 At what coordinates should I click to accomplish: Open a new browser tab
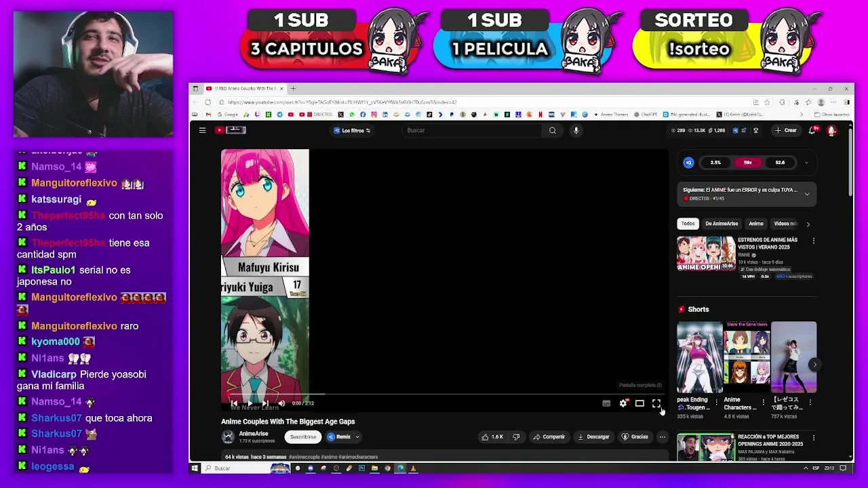coord(293,88)
